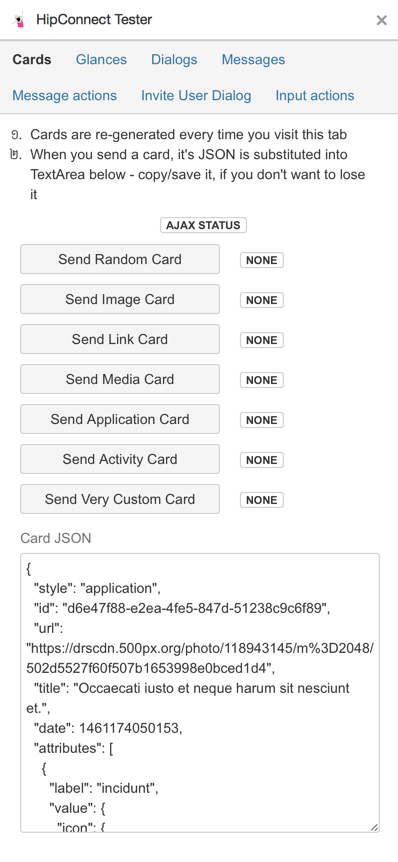The image size is (398, 862).
Task: Switch to the Input actions tab
Action: [x=315, y=96]
